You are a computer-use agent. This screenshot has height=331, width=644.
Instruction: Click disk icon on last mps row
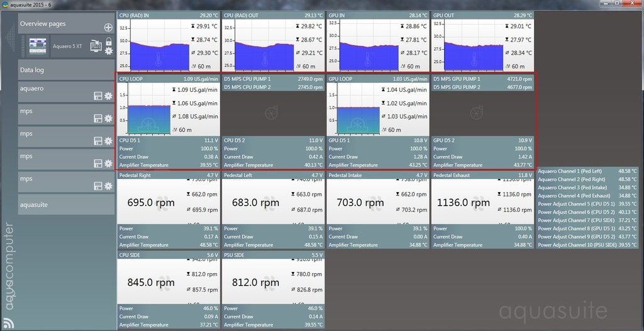click(98, 186)
